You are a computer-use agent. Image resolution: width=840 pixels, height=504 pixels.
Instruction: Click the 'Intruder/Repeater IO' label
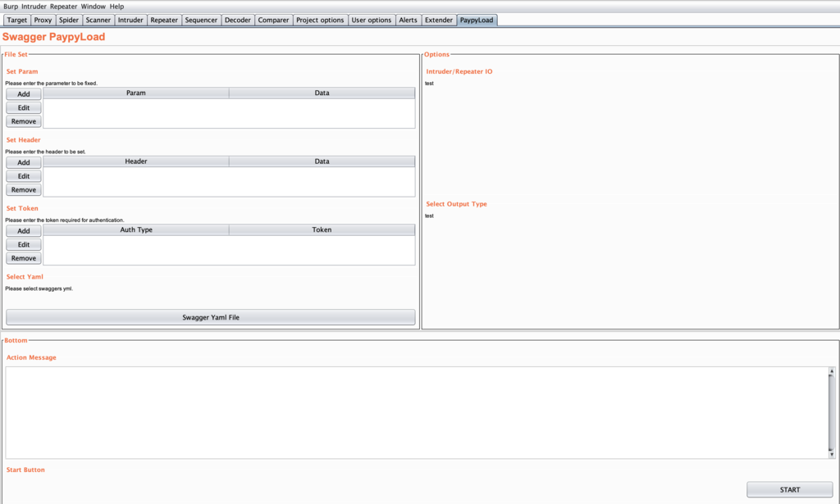(x=459, y=71)
